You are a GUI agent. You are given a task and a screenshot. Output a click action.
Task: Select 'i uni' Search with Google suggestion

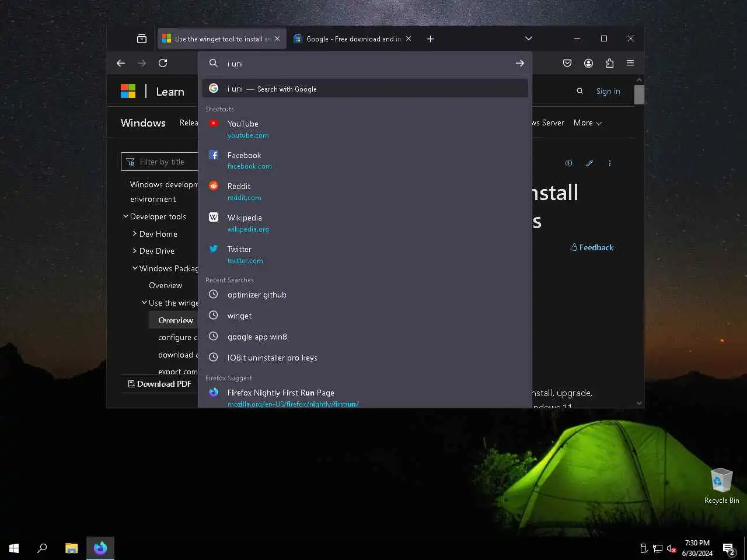[x=365, y=89]
